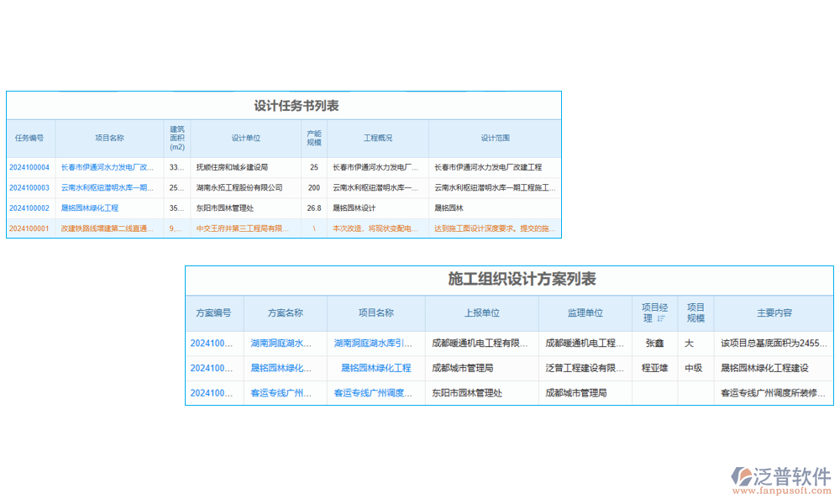The height and width of the screenshot is (504, 840).
Task: Click the 方案编号 column header
Action: (x=213, y=312)
